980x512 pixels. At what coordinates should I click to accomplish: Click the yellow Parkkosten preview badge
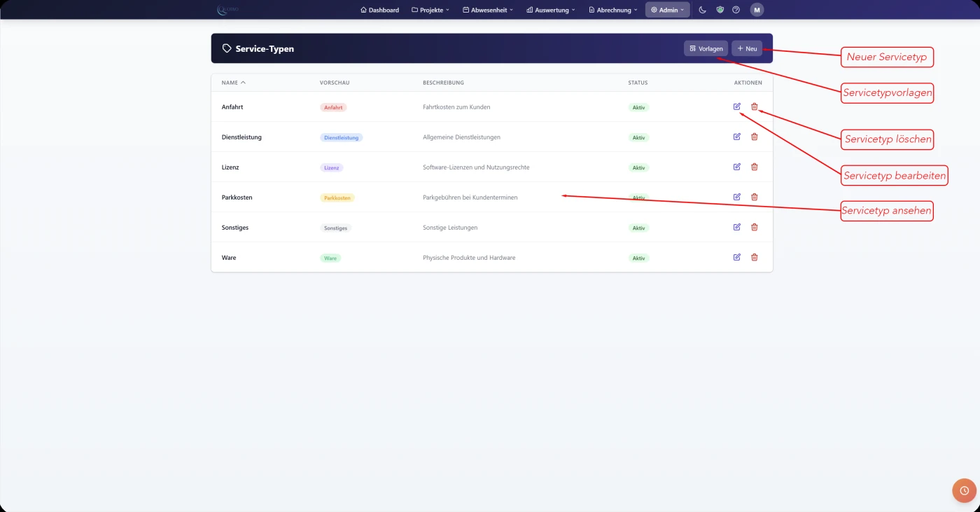tap(337, 198)
